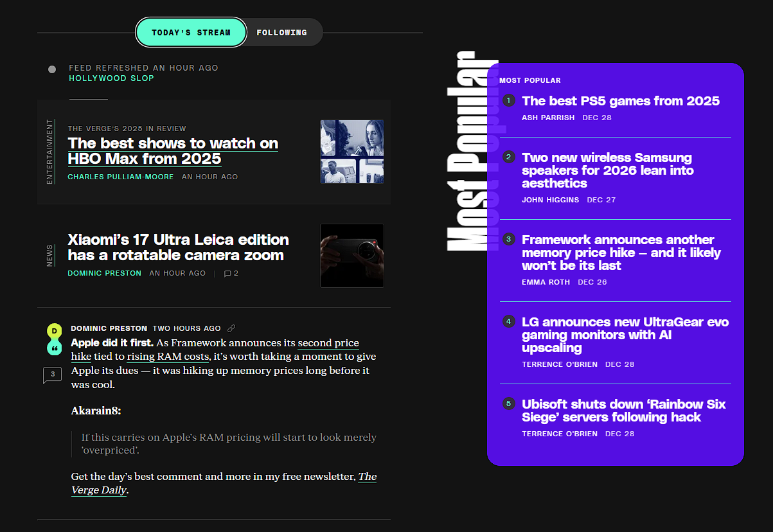Open Xiaomi 17 Ultra Leica edition thumbnail
The width and height of the screenshot is (773, 532).
point(352,255)
